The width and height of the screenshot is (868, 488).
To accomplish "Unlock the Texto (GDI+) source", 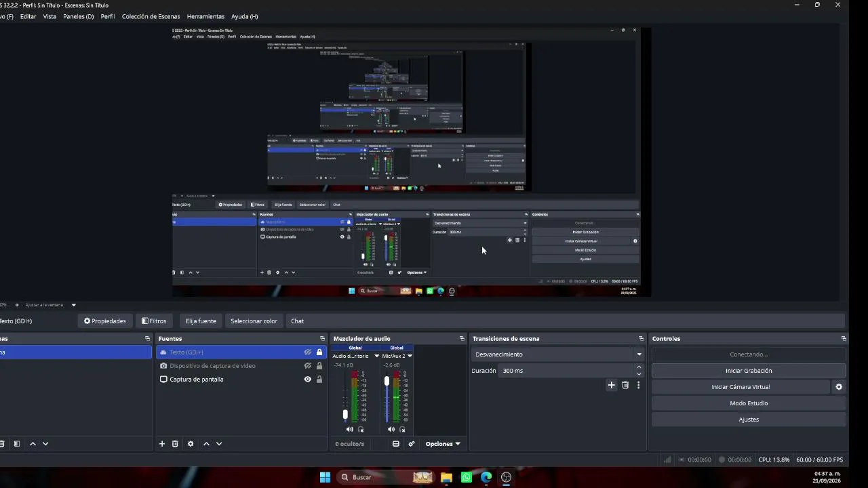I will point(319,352).
